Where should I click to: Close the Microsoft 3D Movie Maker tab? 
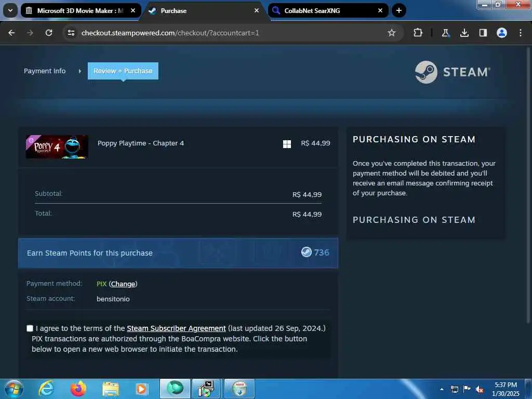tap(133, 10)
